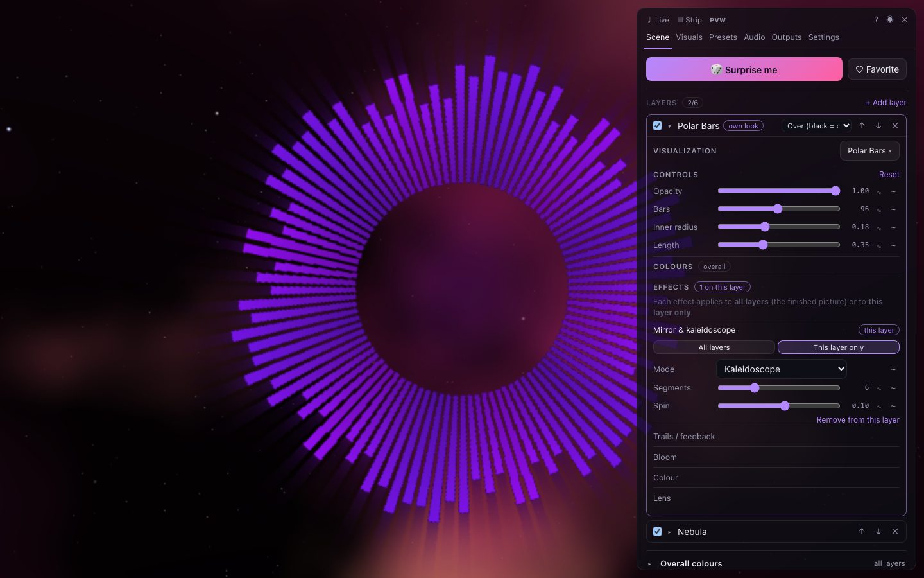Move the Polar Bars layer up
924x578 pixels.
(x=862, y=126)
